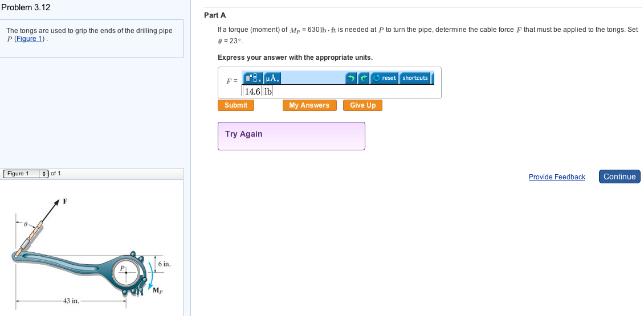Click the tongs diagram image
This screenshot has width=644, height=316.
[91, 256]
